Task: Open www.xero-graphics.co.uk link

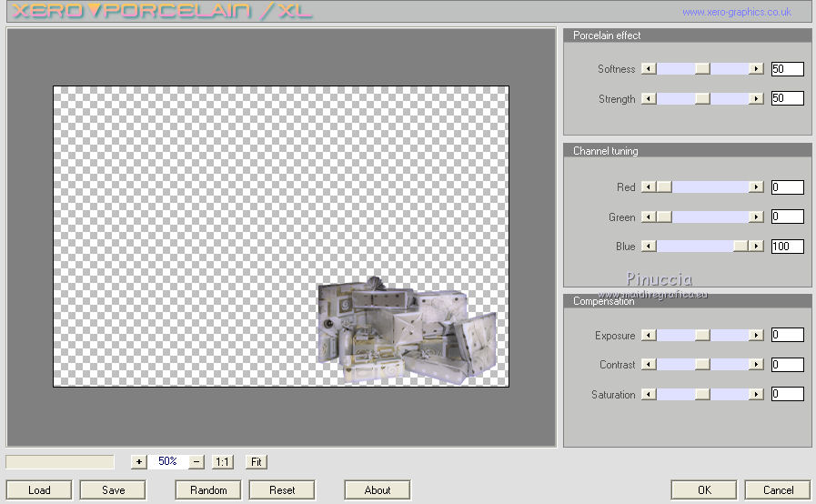Action: pos(736,12)
